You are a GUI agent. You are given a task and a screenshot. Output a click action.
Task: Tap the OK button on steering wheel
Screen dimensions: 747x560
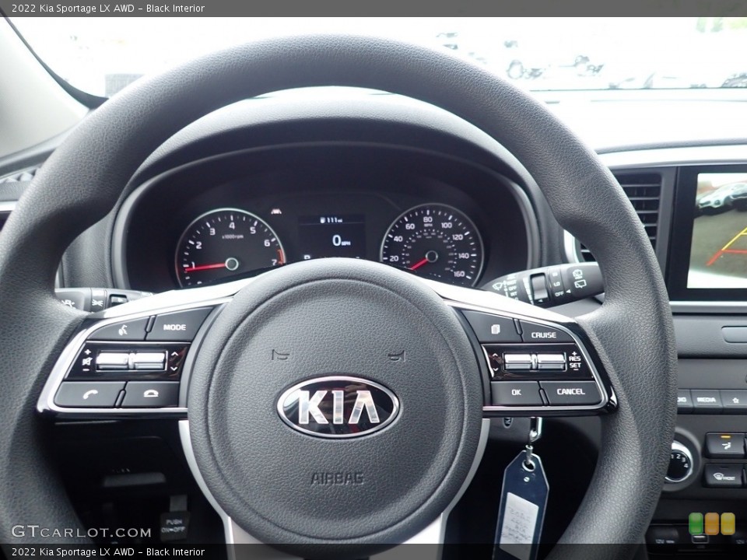tap(517, 393)
